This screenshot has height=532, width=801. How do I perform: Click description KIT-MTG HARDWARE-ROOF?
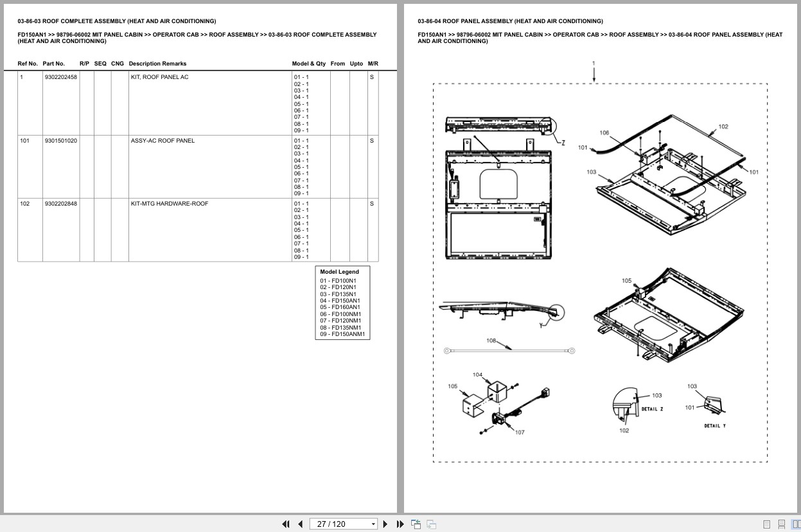[x=170, y=204]
